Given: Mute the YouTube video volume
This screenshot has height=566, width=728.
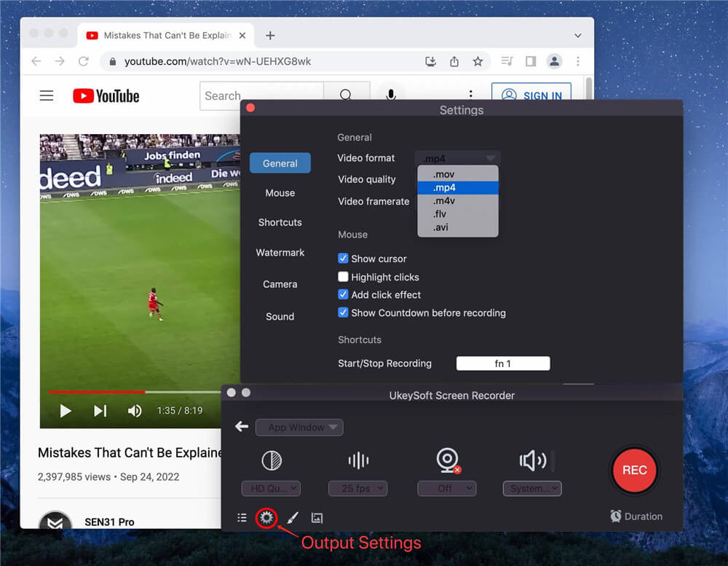Looking at the screenshot, I should click(135, 411).
